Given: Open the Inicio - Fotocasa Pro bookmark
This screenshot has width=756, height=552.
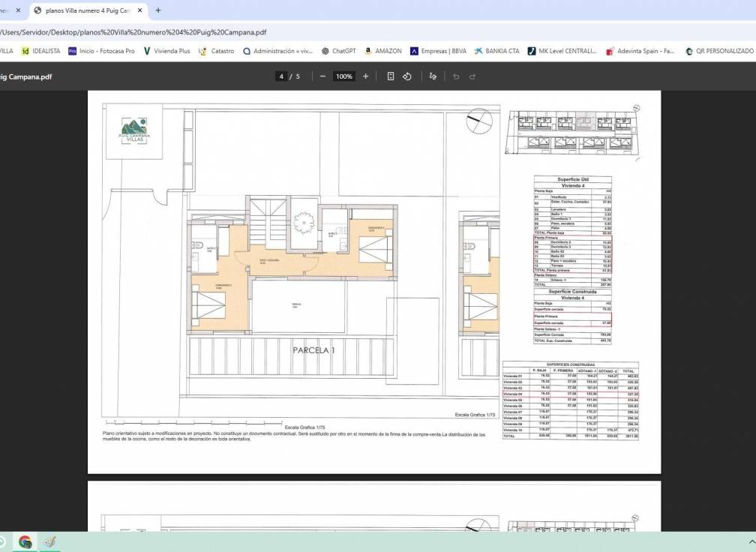Looking at the screenshot, I should coord(101,51).
